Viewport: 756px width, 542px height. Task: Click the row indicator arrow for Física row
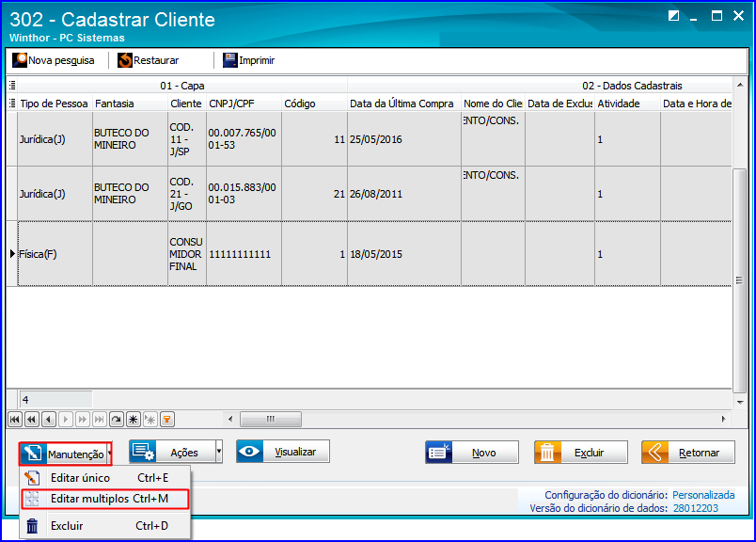click(12, 254)
